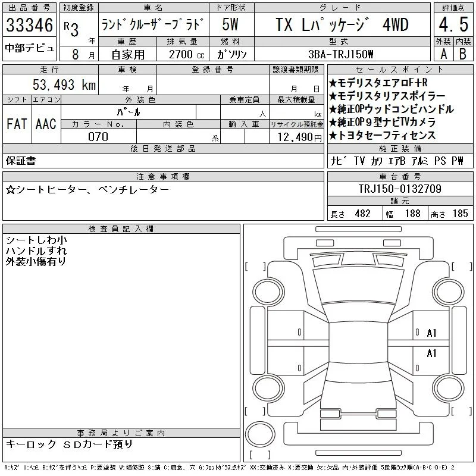Select the front-left wheel in car diagram
Viewport: 476px width, 476px height.
click(268, 292)
